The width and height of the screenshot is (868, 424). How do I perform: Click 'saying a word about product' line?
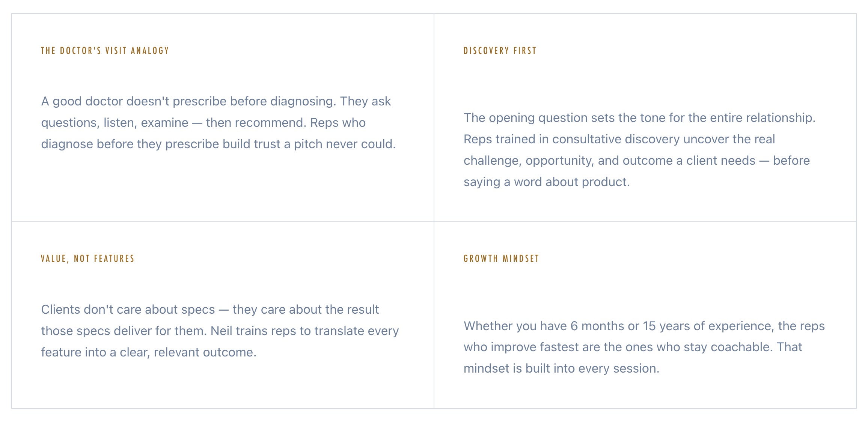click(x=547, y=182)
